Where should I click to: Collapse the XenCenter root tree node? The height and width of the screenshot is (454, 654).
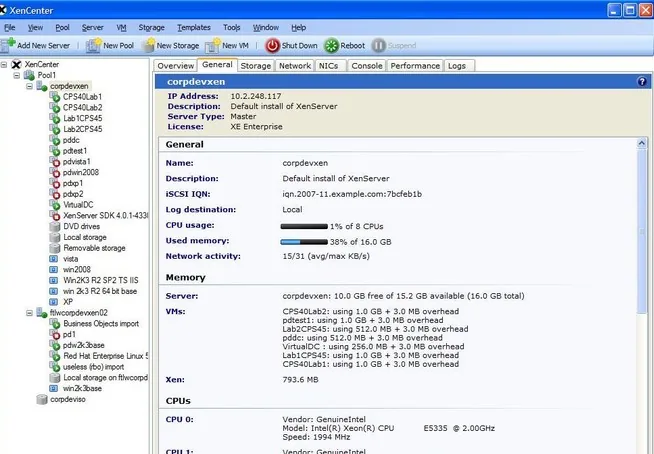pyautogui.click(x=4, y=64)
